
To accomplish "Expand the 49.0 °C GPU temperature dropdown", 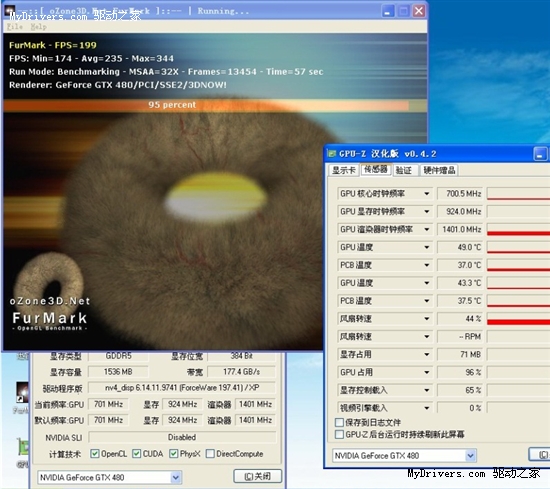I will [x=427, y=247].
